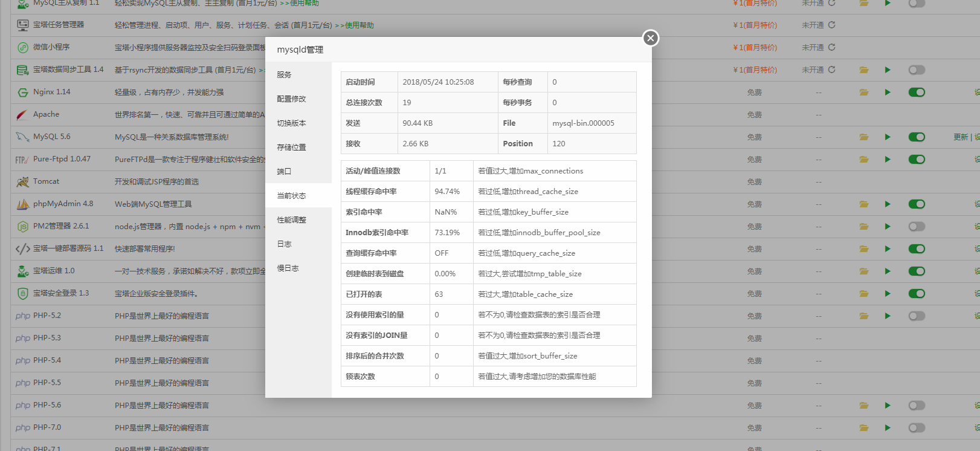Click the 宝塔企业版安全登录 shield icon

pyautogui.click(x=23, y=294)
